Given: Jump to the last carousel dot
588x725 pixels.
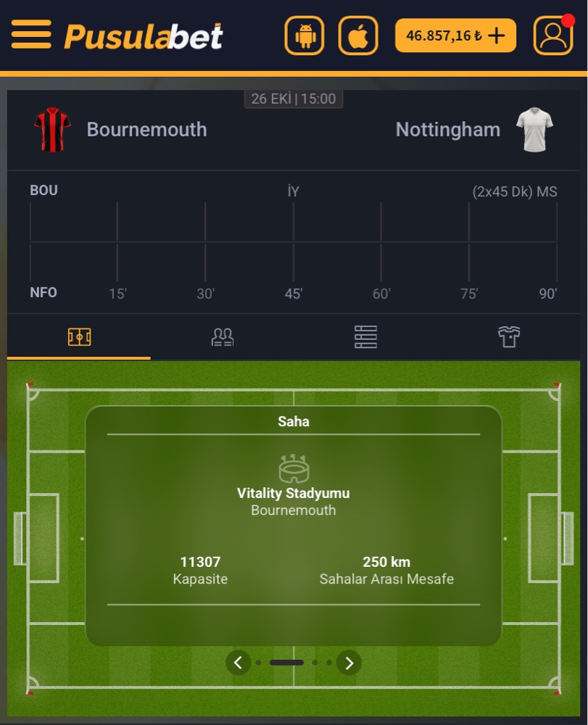Looking at the screenshot, I should tap(329, 662).
